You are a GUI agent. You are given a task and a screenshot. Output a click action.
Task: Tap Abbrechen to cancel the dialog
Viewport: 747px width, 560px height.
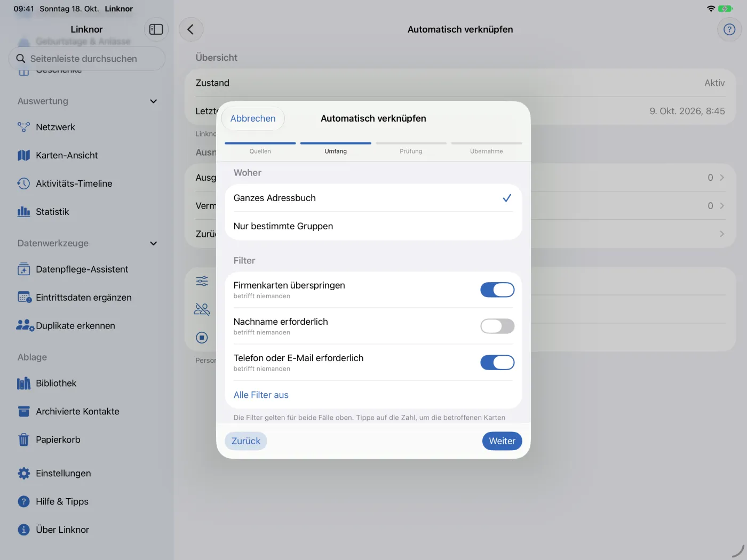pyautogui.click(x=253, y=118)
